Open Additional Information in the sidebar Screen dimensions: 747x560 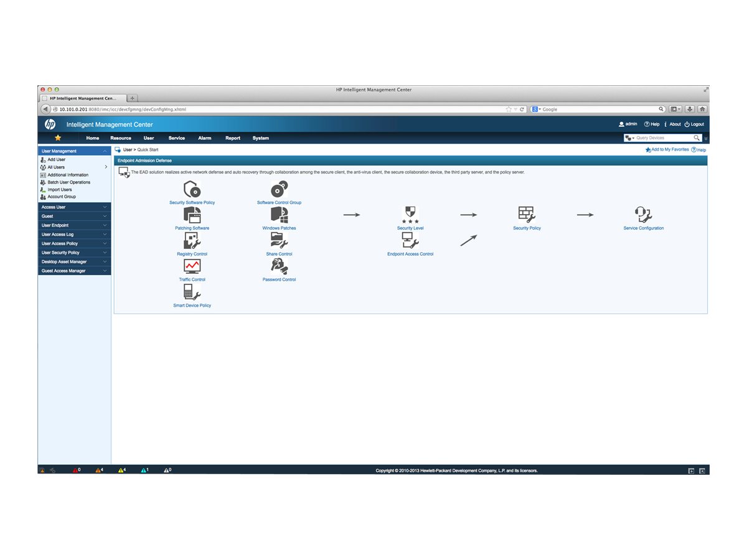tap(68, 175)
